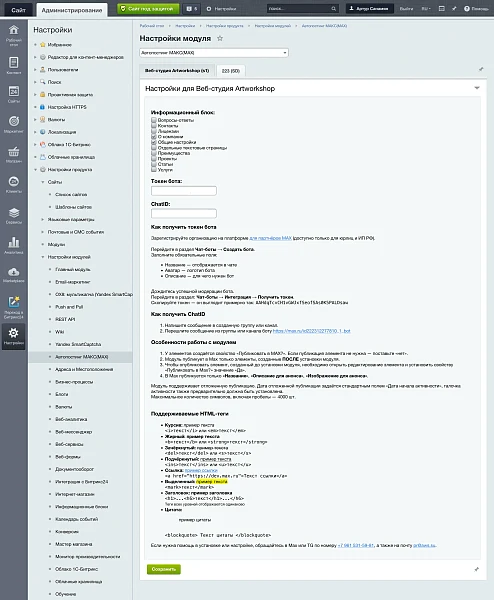
Task: Click the Поиск magnifier tree icon
Action: coord(43,82)
